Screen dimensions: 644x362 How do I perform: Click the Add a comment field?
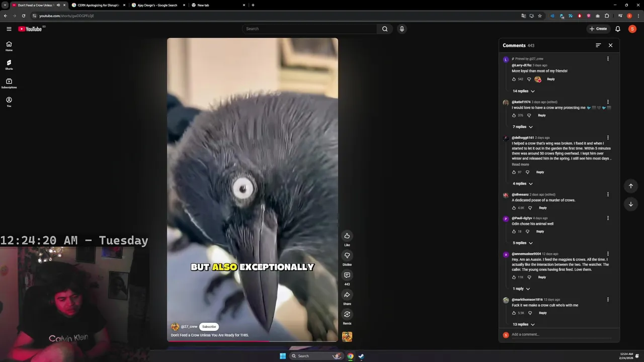[561, 335]
